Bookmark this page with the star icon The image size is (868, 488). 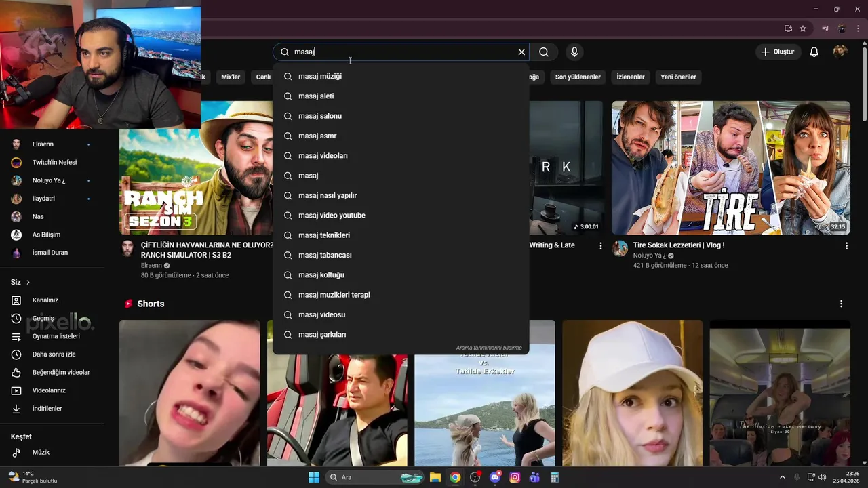pos(803,28)
